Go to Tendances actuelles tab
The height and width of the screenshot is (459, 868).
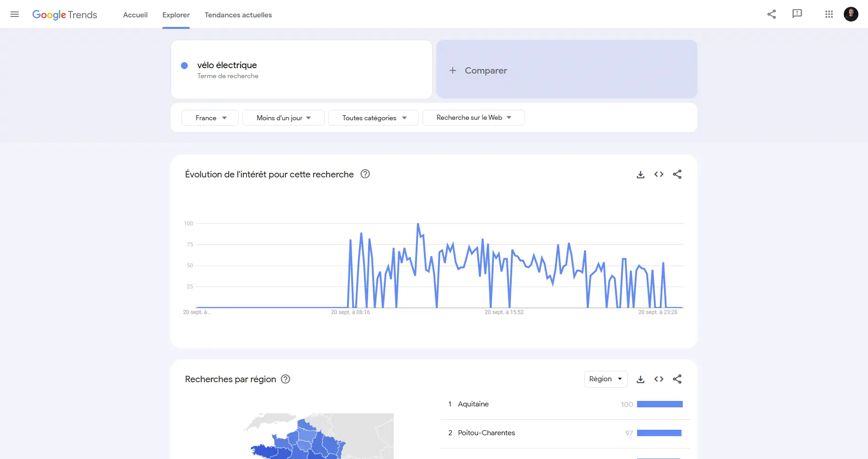coord(238,15)
